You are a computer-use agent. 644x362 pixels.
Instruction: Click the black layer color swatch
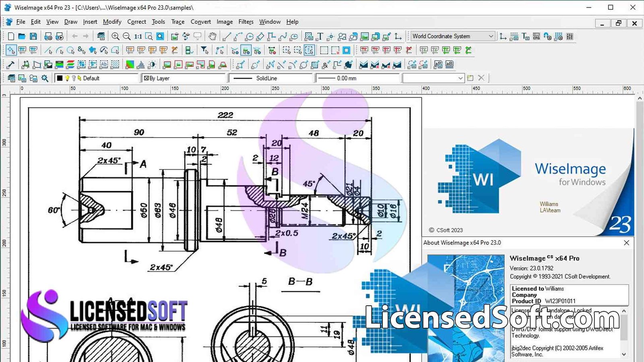coord(60,78)
